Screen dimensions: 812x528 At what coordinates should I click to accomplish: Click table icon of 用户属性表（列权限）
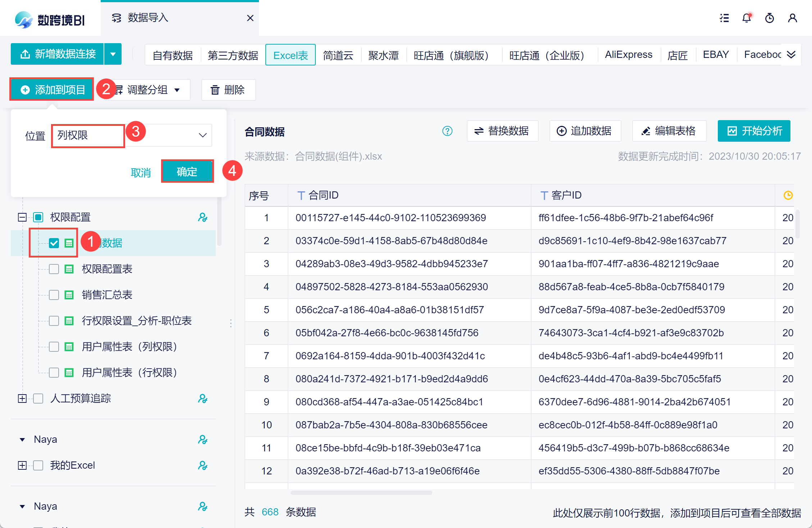pyautogui.click(x=69, y=347)
